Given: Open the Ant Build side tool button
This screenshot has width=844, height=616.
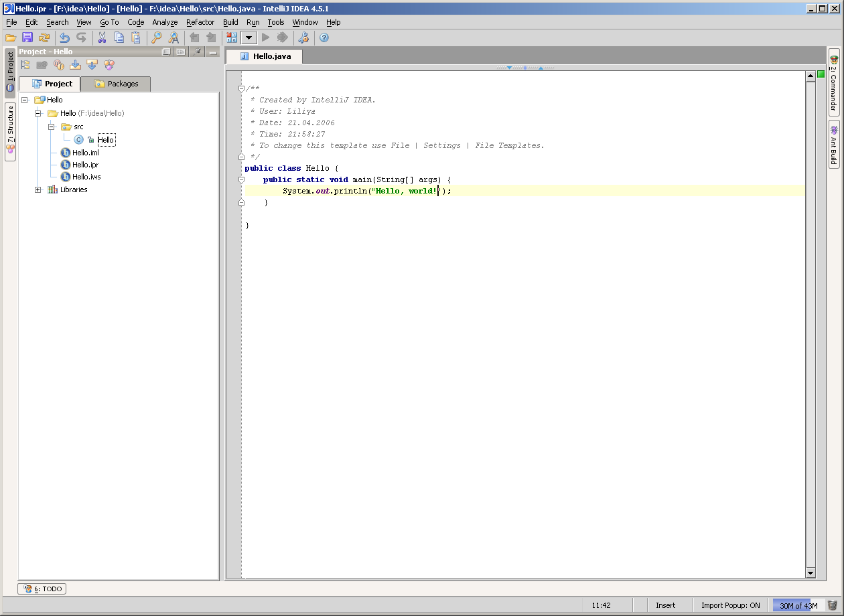Looking at the screenshot, I should (834, 145).
